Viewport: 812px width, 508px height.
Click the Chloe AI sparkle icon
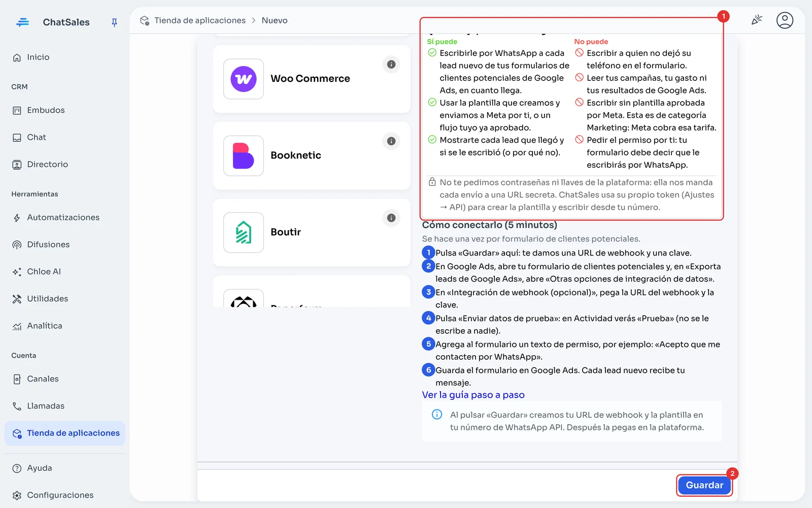17,272
